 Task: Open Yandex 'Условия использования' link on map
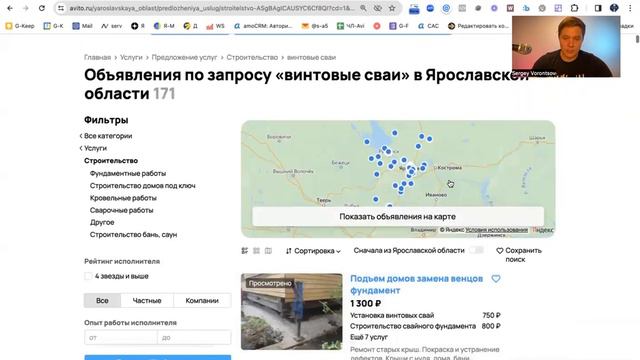496,230
